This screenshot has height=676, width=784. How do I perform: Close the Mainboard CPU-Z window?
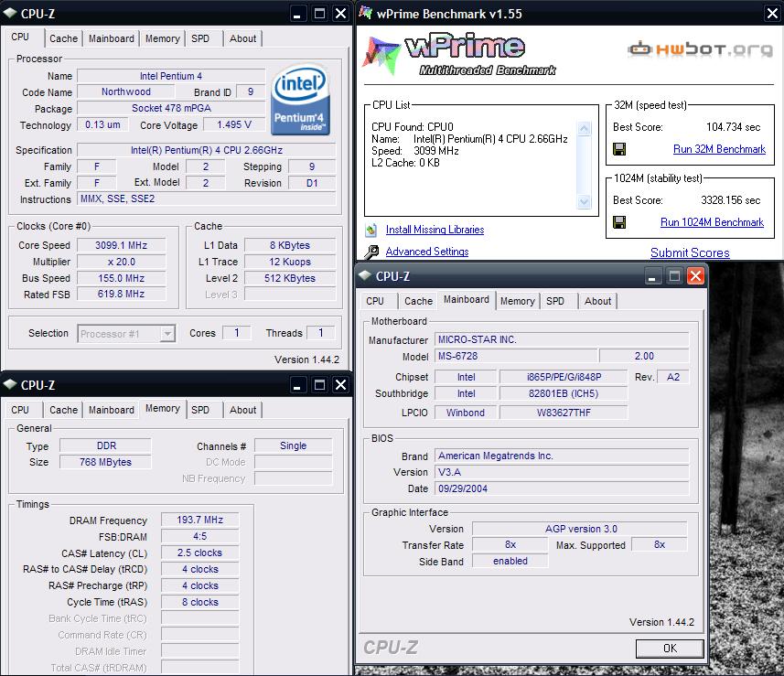point(695,276)
